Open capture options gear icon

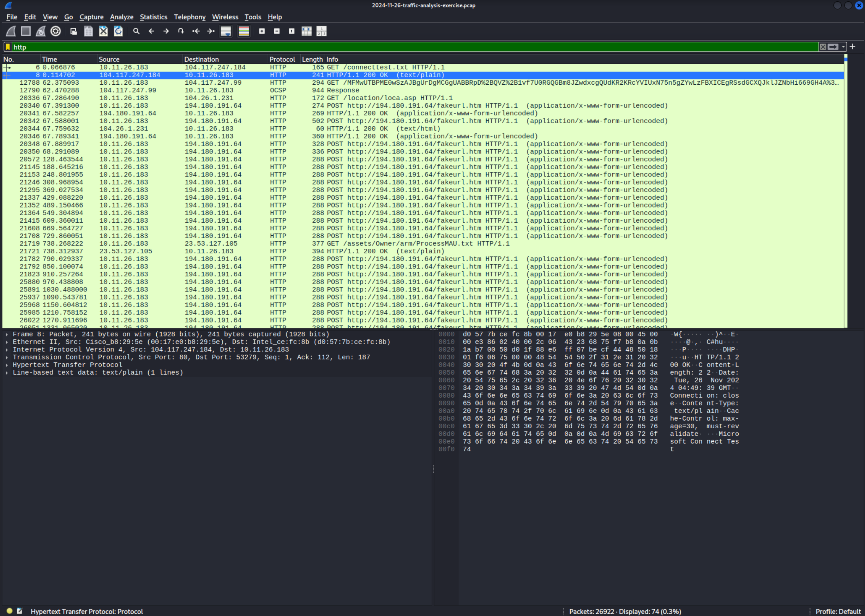[56, 31]
